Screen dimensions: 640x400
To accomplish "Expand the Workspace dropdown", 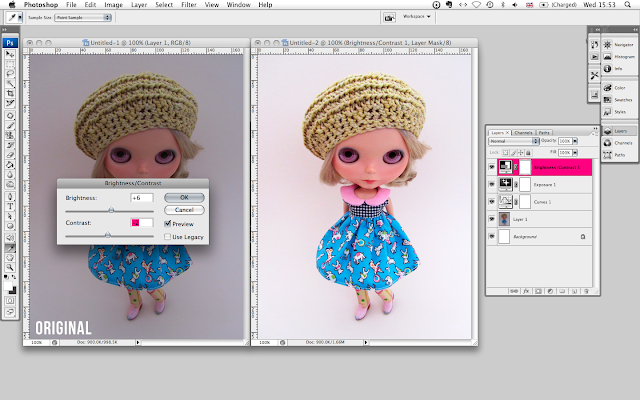I will coord(417,17).
